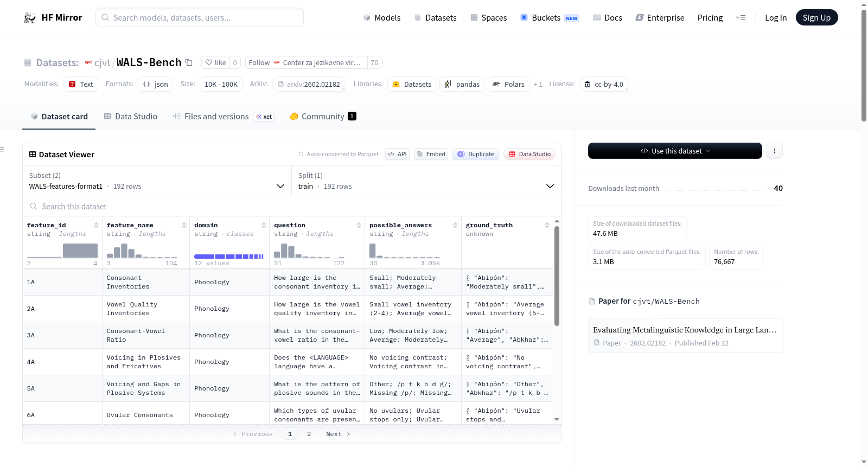
Task: Sort by the feature_name column
Action: (184, 225)
